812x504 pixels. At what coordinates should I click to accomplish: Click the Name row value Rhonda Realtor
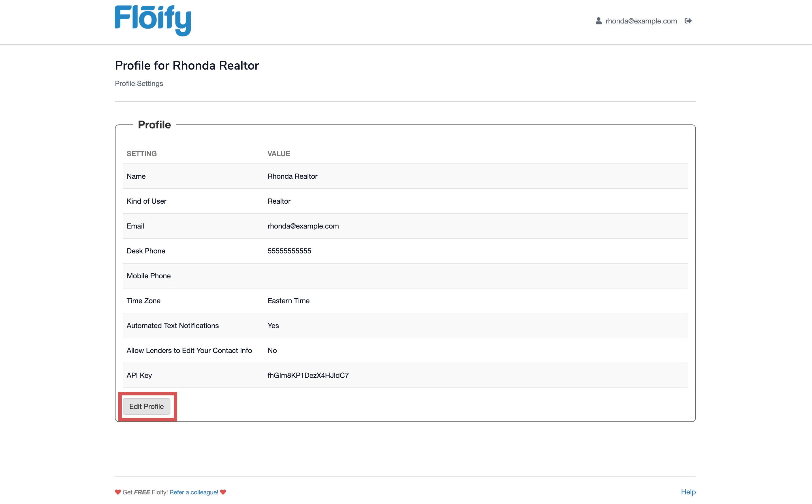pyautogui.click(x=292, y=176)
